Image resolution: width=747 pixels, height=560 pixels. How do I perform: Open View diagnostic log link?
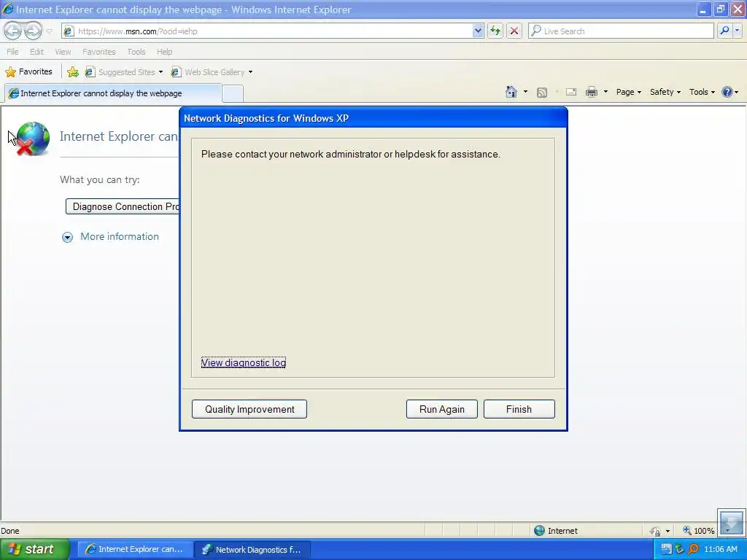coord(244,363)
